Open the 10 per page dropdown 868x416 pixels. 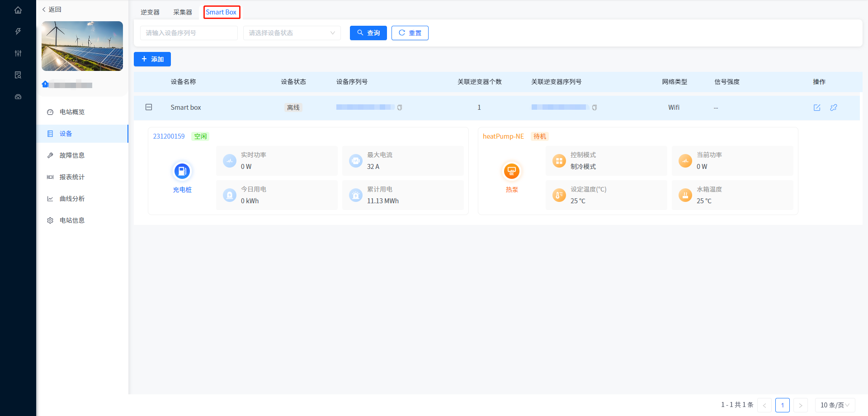(835, 405)
